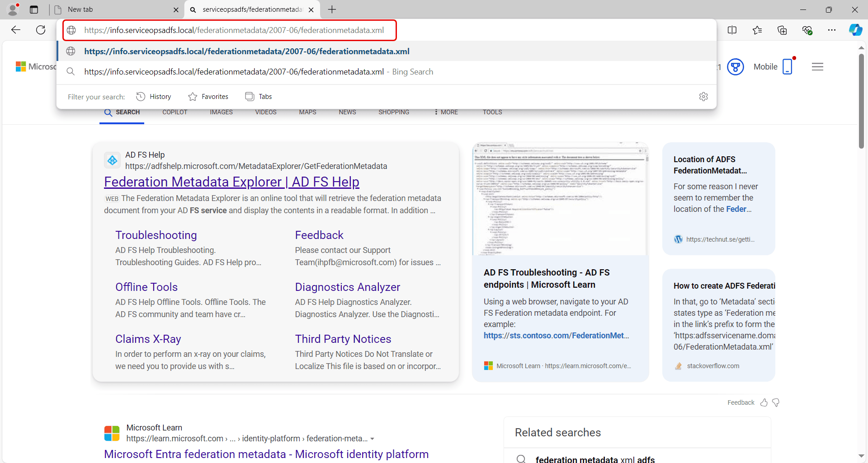Open Browser essentials heart icon
Screen dimensions: 868x463
pos(807,30)
